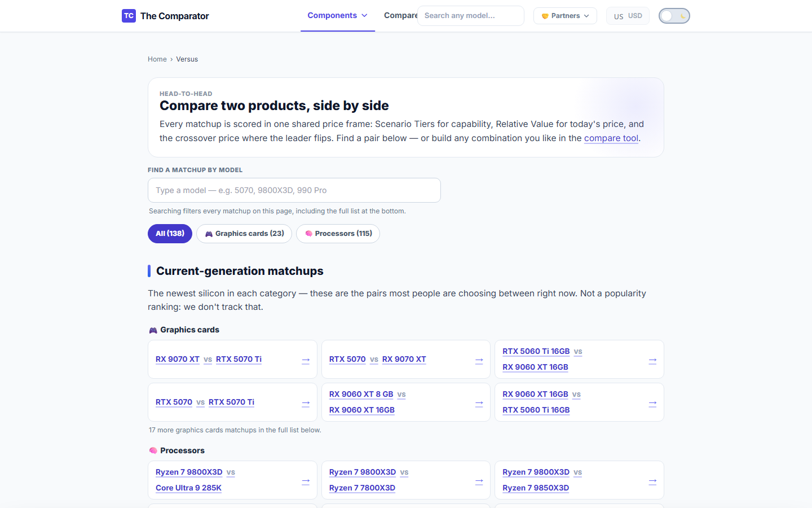
Task: Follow the arrow on the RTX 5060 Ti 16GB vs RX 9060 XT 16GB card
Action: [652, 360]
